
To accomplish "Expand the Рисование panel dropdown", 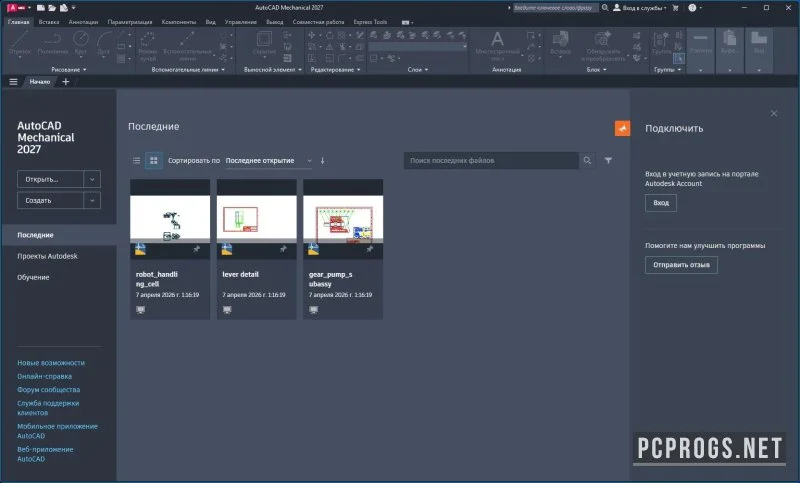I will click(85, 69).
